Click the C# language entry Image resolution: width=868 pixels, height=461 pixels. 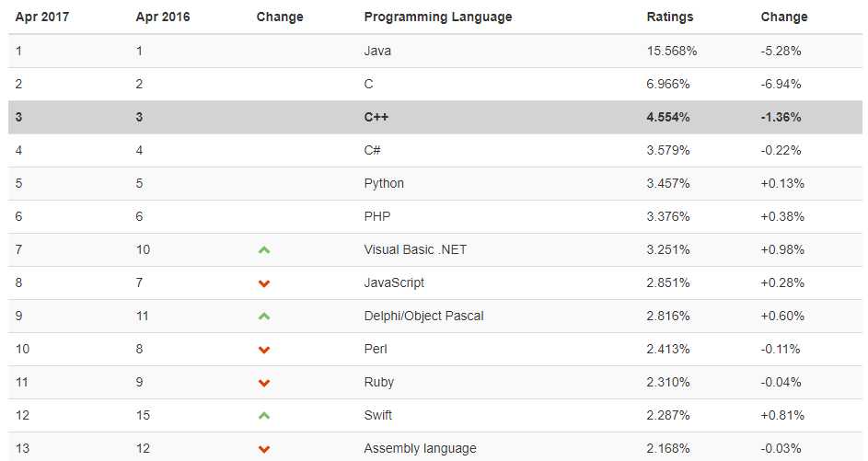pos(373,150)
